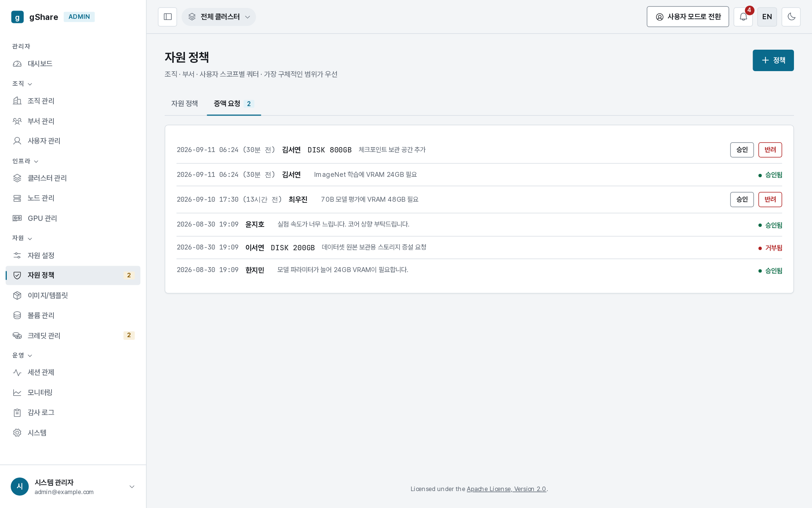Open the notifications bell
812x508 pixels.
pyautogui.click(x=743, y=17)
